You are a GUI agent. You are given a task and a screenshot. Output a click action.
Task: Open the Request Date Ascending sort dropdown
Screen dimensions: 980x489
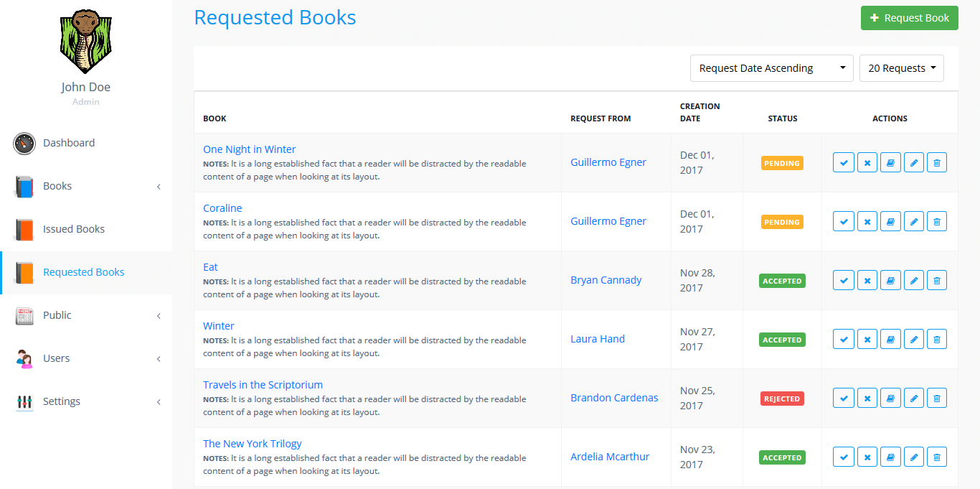point(771,68)
